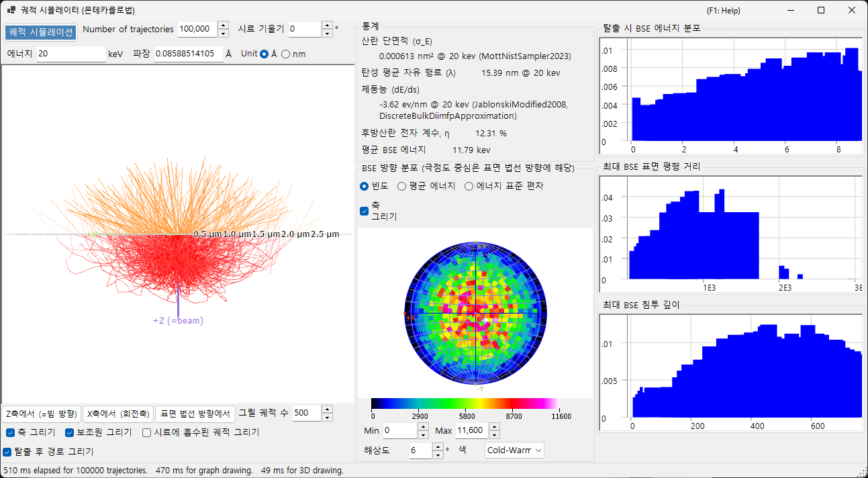Edit the 에너지 keV field
This screenshot has width=868, height=478.
coord(71,54)
